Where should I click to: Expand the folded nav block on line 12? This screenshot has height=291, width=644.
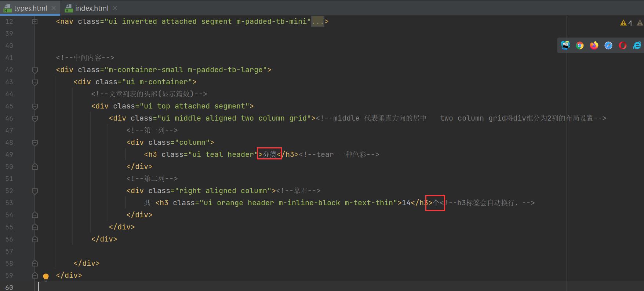point(35,22)
